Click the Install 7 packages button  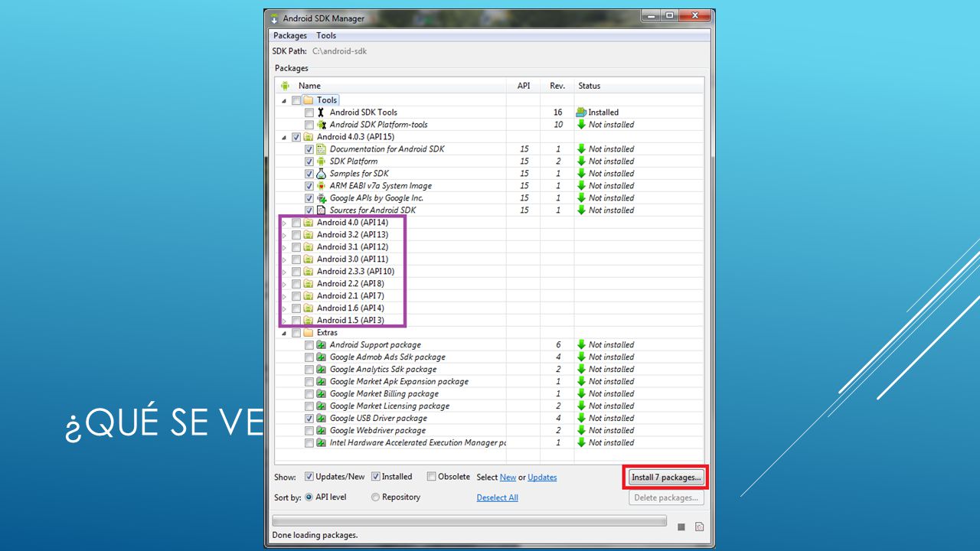click(x=666, y=478)
